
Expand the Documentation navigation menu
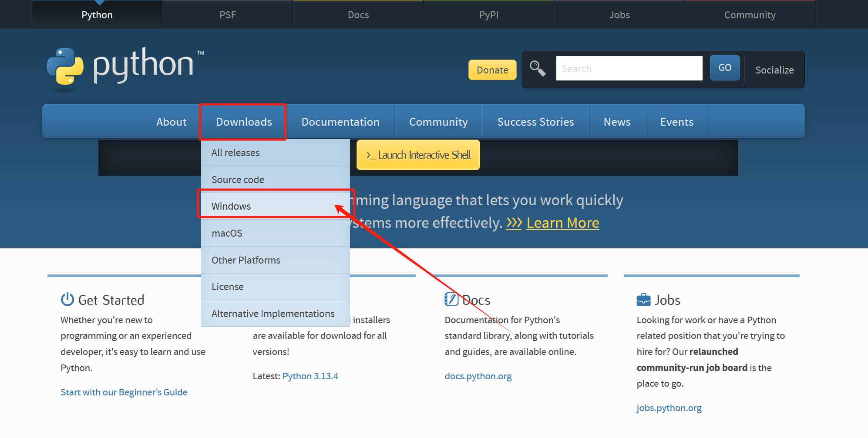click(340, 122)
